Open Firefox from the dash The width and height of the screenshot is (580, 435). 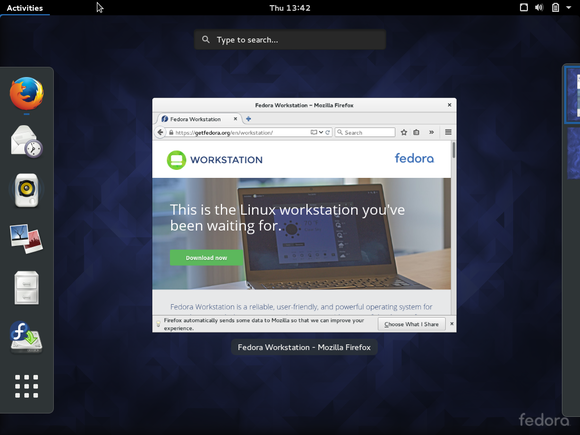(27, 94)
